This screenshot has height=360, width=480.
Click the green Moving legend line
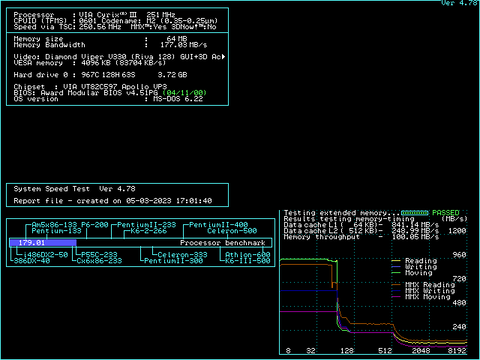(x=396, y=273)
